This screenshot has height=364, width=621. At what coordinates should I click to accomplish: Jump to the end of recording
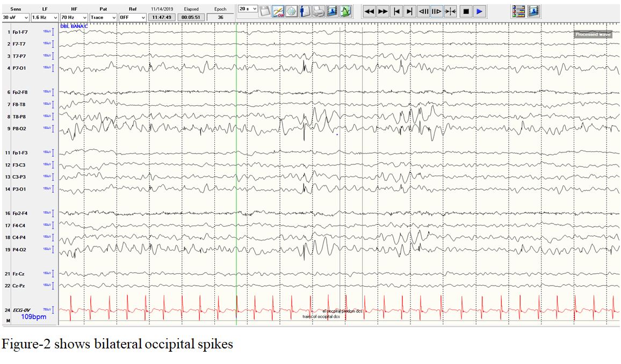tap(409, 11)
